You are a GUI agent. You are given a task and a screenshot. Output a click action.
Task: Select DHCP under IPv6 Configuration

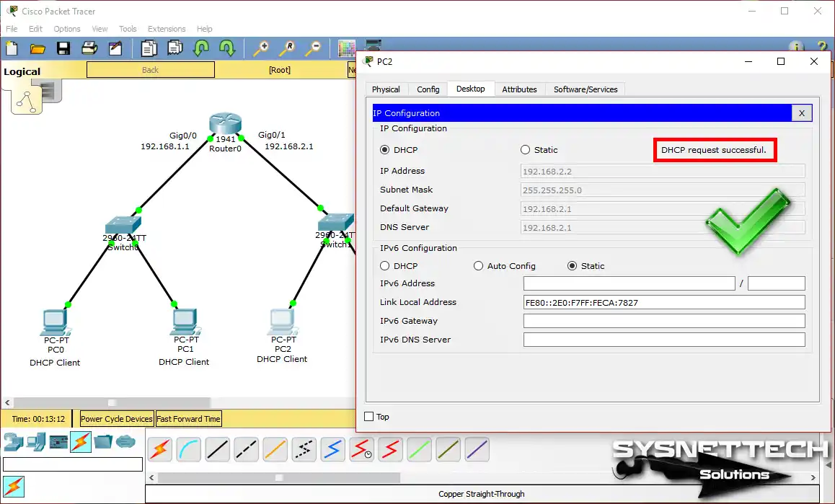tap(384, 265)
